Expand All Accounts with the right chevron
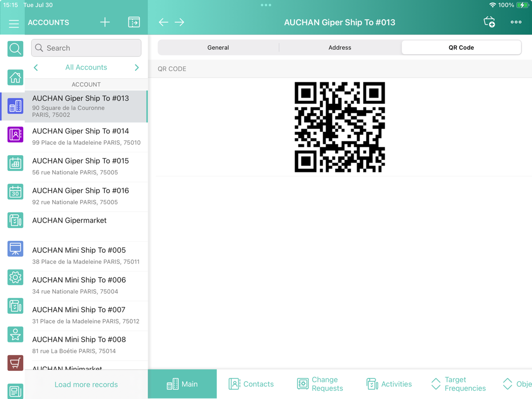This screenshot has width=532, height=399. (137, 67)
